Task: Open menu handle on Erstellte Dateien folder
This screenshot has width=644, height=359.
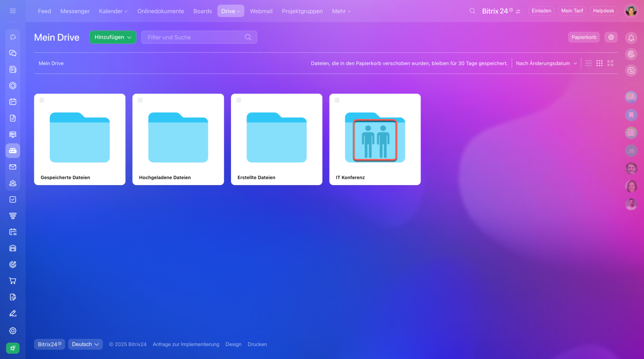Action: click(x=239, y=101)
